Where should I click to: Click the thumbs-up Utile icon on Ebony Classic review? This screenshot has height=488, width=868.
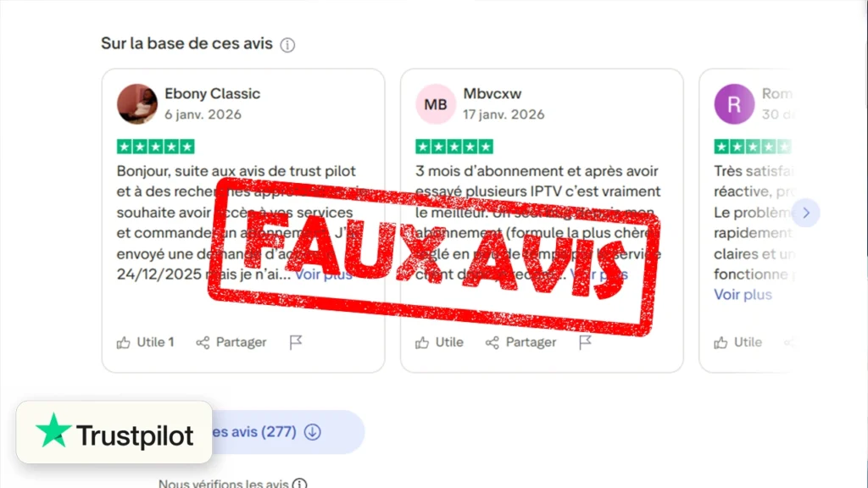[124, 342]
